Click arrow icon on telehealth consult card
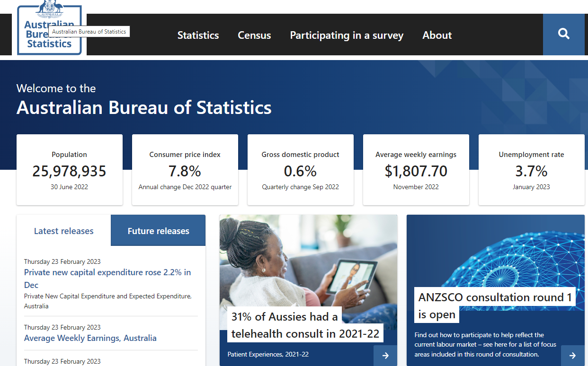The image size is (588, 366). click(385, 356)
